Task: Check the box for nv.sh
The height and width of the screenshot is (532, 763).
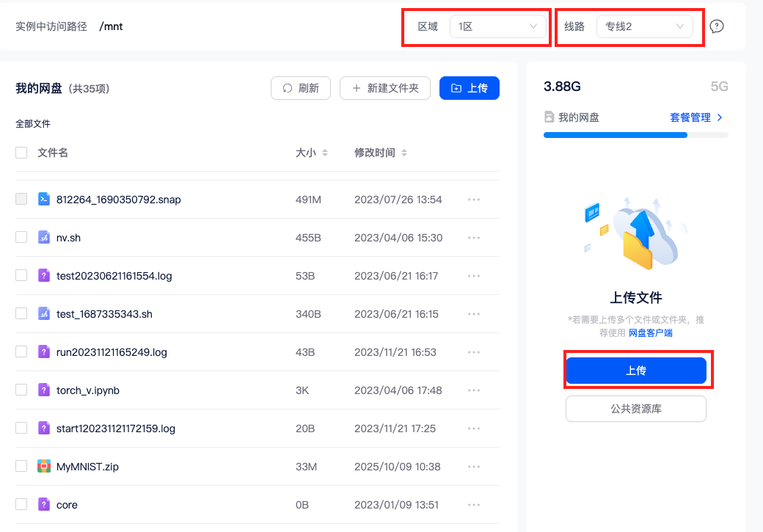Action: (x=22, y=237)
